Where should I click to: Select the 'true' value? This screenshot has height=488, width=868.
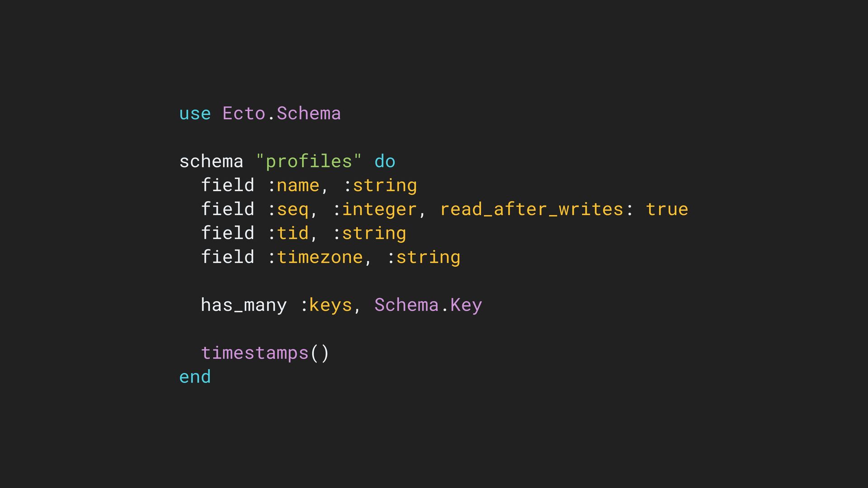667,209
